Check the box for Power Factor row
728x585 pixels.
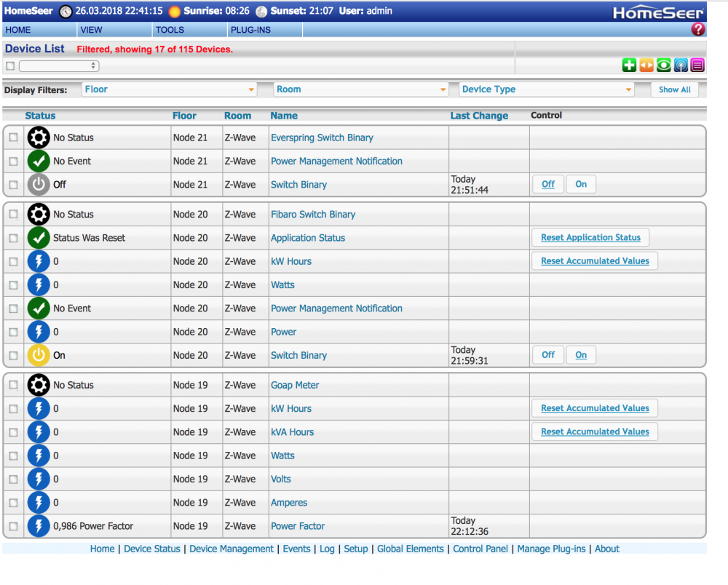click(x=13, y=526)
